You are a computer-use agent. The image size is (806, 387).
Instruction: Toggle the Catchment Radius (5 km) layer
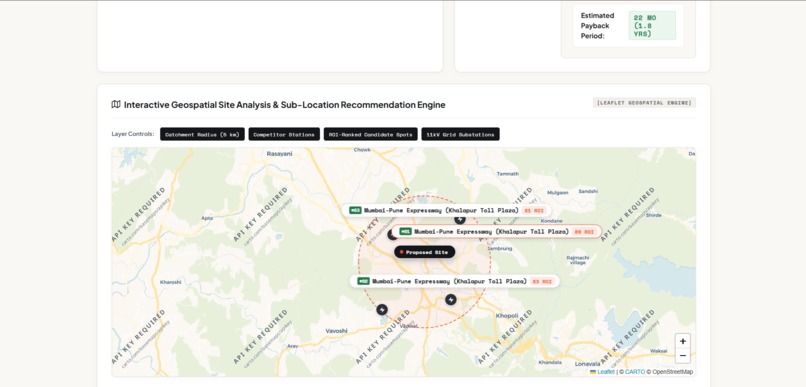point(203,134)
